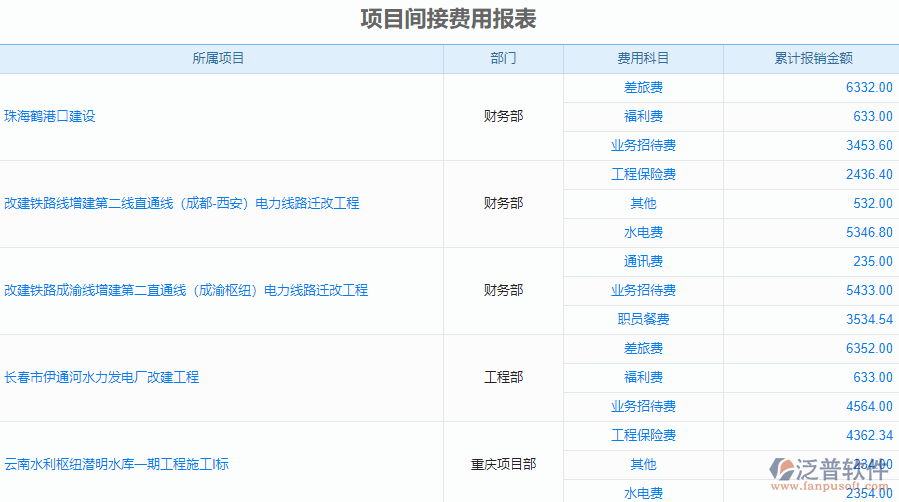Click the 532.00 amount

click(873, 203)
